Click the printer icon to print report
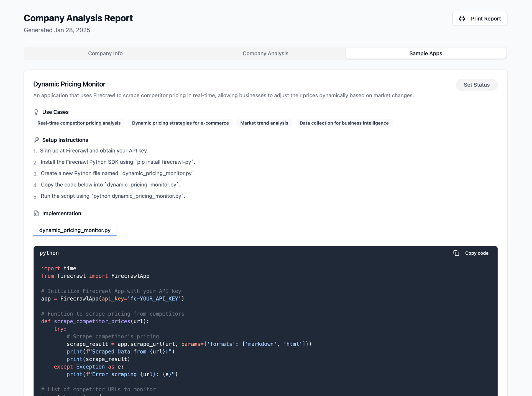Screen dimensions: 532x396 [462, 18]
